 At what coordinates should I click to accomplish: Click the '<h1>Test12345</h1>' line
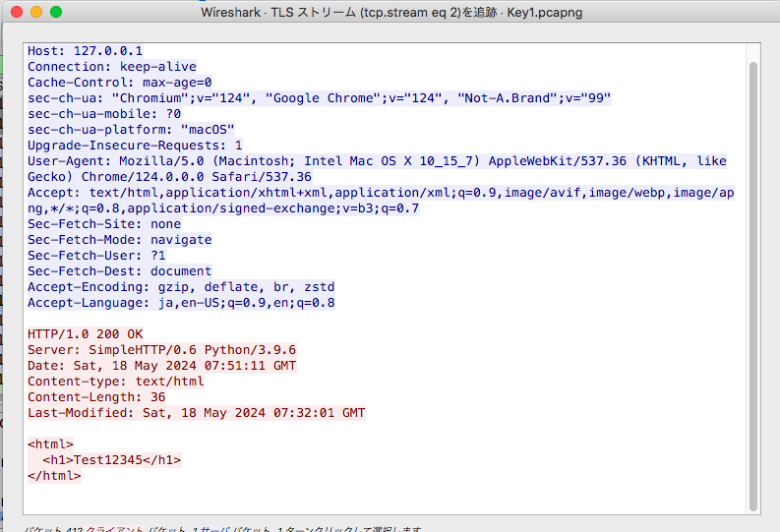tap(112, 460)
